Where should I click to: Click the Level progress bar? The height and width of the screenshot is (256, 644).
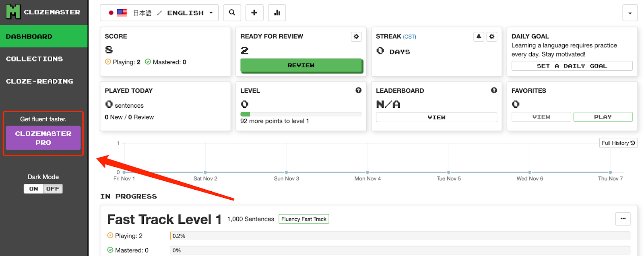click(x=301, y=114)
